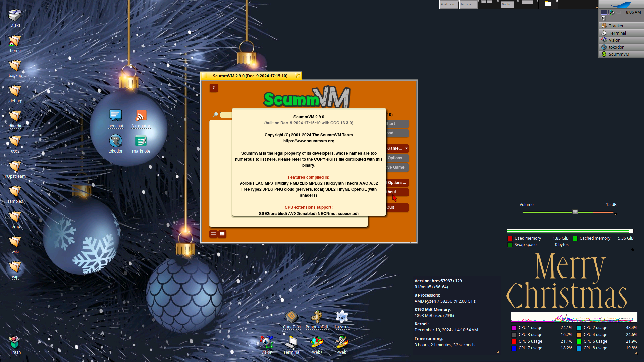The width and height of the screenshot is (644, 362).
Task: Click the CPU 8 usage legend entry
Action: pos(607,348)
